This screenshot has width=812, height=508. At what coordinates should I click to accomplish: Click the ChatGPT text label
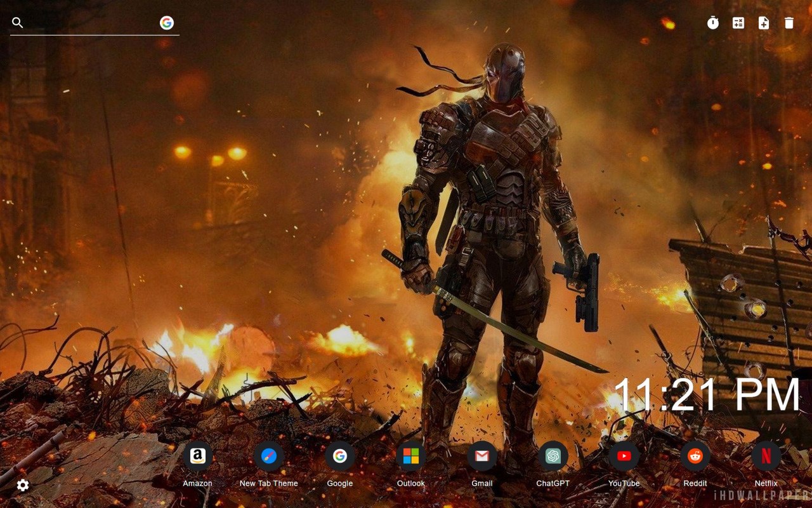(553, 483)
